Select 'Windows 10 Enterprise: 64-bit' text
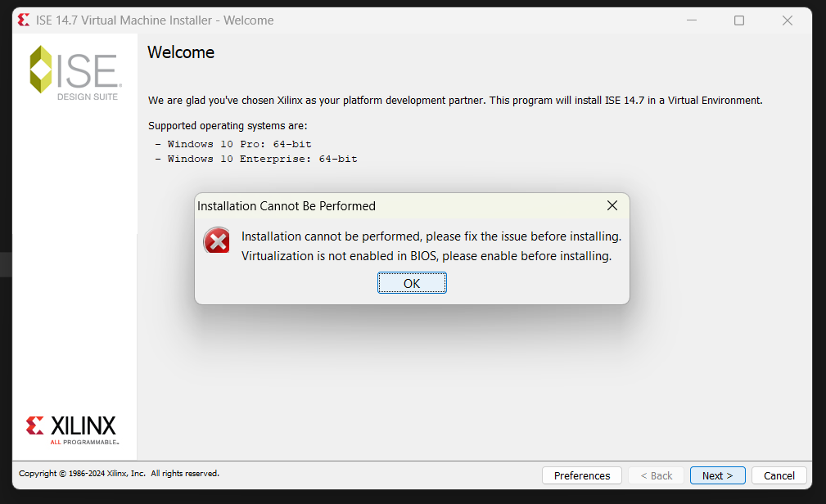This screenshot has height=504, width=826. [x=262, y=159]
